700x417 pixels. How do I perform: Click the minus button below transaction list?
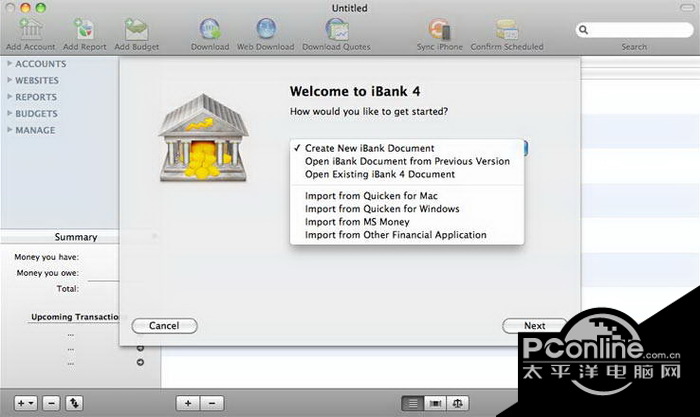tap(212, 403)
